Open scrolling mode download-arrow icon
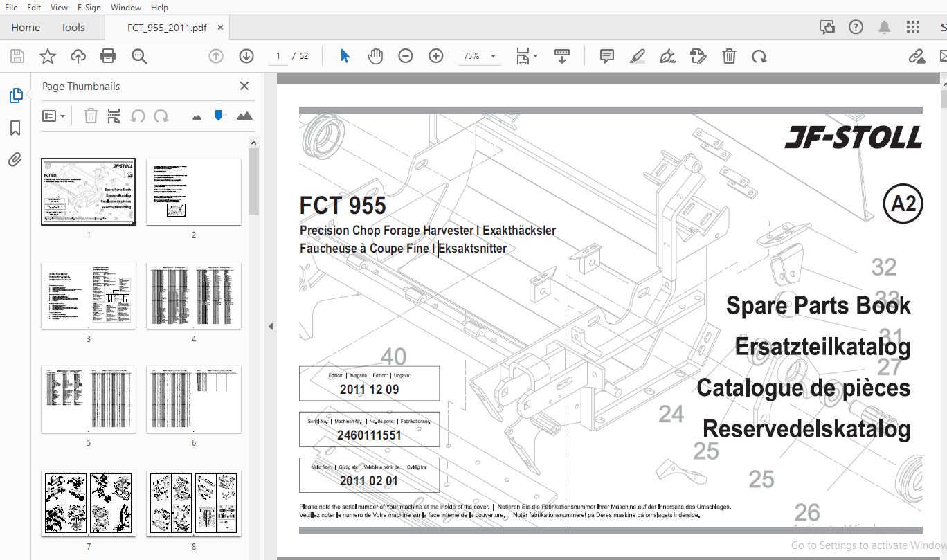947x560 pixels. [561, 56]
